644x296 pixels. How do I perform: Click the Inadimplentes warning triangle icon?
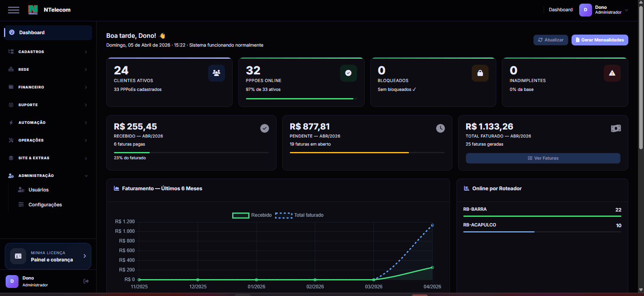[612, 73]
